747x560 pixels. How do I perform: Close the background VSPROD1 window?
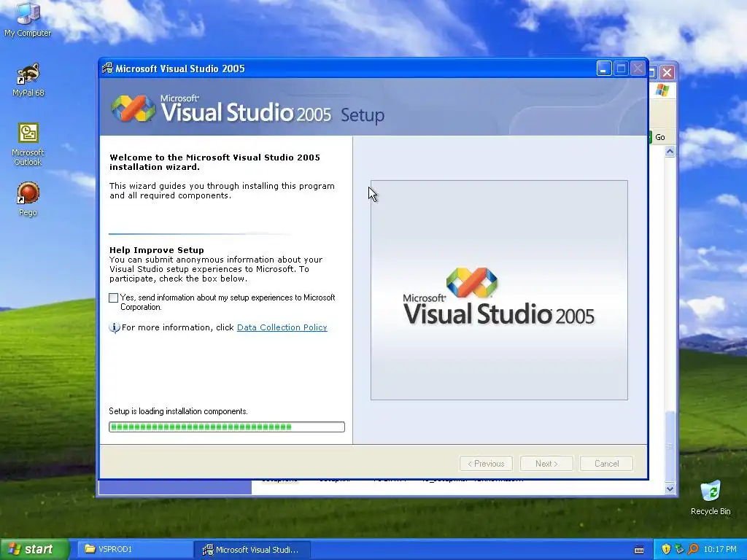(x=667, y=72)
